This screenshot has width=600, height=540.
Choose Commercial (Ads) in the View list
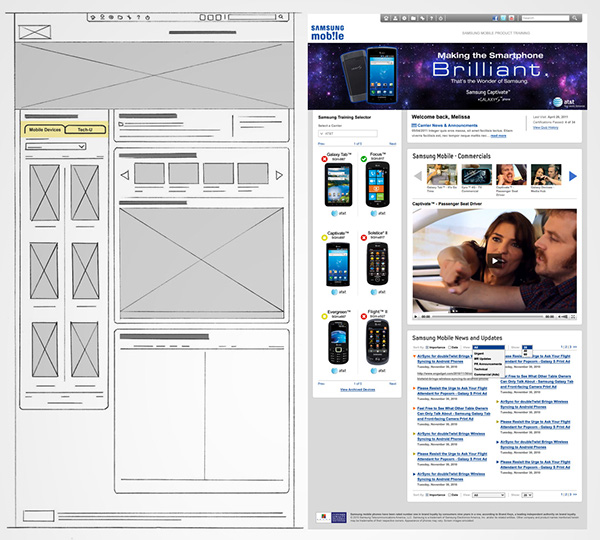[x=486, y=374]
